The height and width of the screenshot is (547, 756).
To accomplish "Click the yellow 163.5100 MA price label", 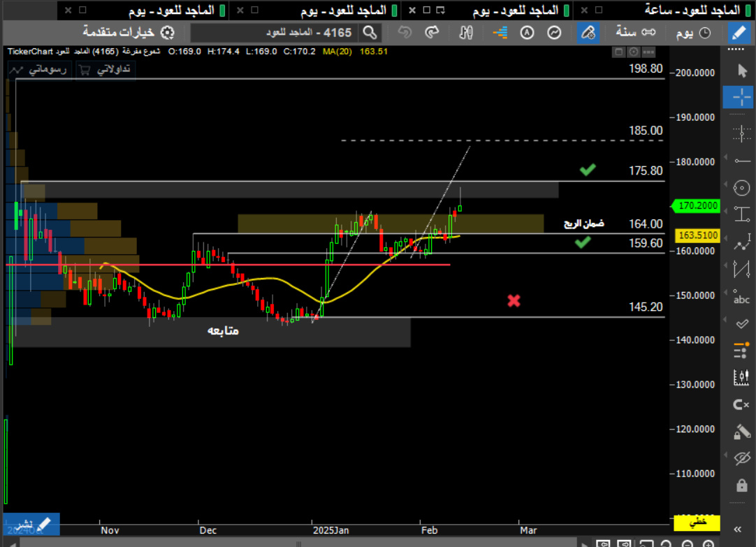I will pos(698,235).
